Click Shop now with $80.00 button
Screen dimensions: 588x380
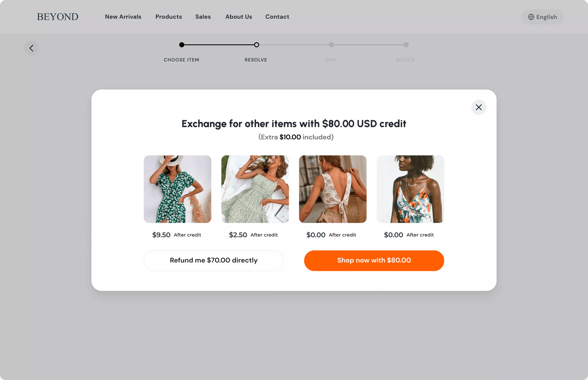tap(374, 261)
